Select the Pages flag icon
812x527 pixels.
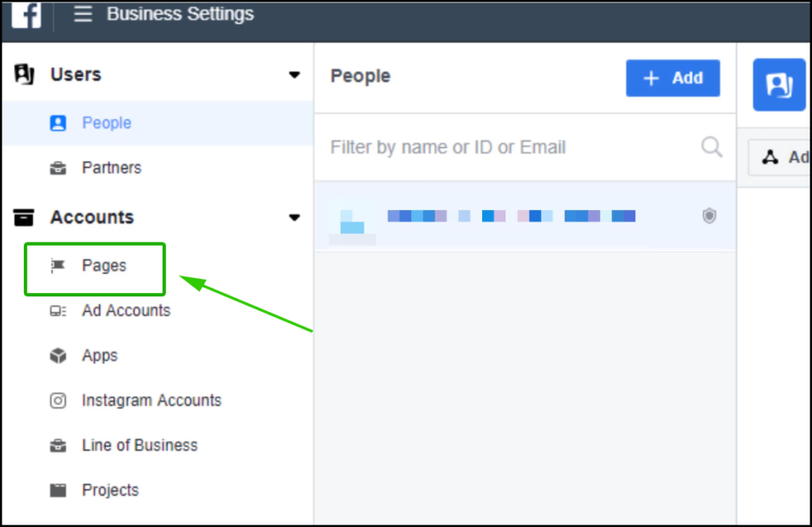click(57, 265)
